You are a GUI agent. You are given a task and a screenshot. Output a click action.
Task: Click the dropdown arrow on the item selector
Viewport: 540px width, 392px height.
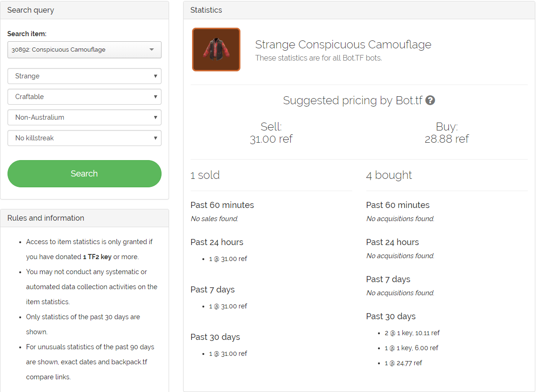coord(152,50)
